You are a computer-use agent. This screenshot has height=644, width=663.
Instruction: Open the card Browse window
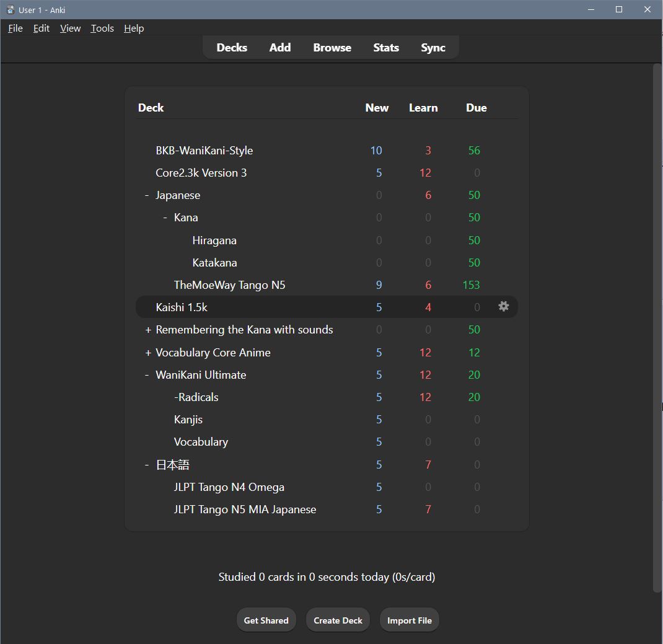(332, 47)
